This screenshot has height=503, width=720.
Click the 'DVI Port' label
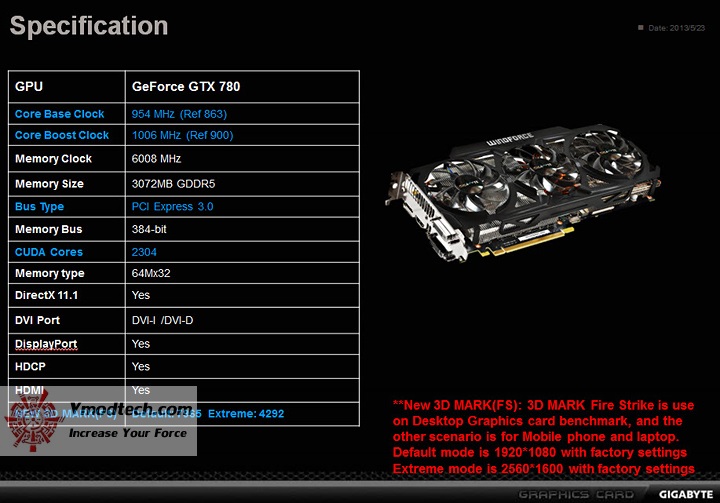[37, 320]
